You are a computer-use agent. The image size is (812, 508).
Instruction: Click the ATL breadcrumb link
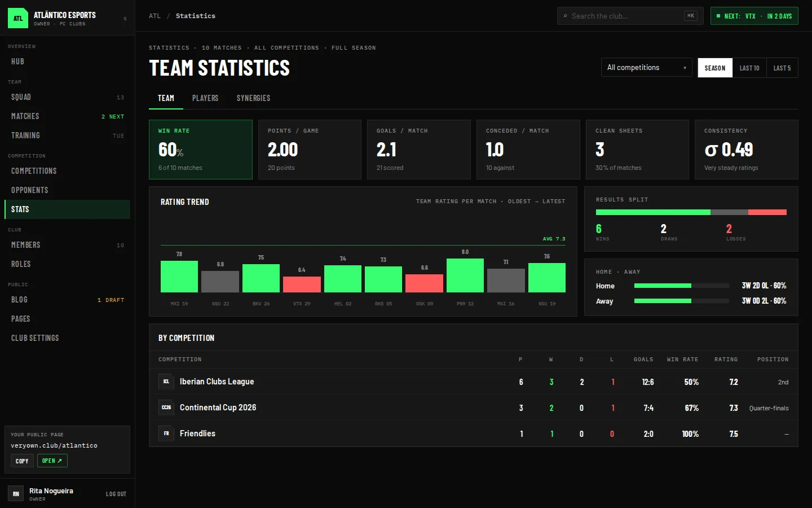(155, 16)
